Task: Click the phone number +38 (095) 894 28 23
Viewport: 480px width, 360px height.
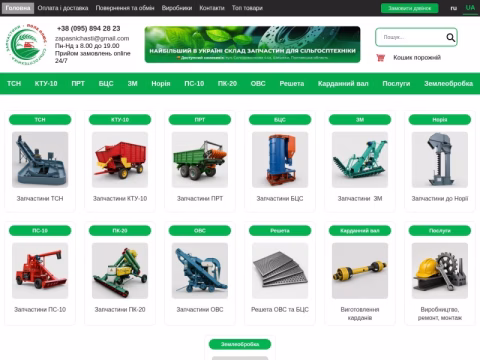Action: point(88,29)
